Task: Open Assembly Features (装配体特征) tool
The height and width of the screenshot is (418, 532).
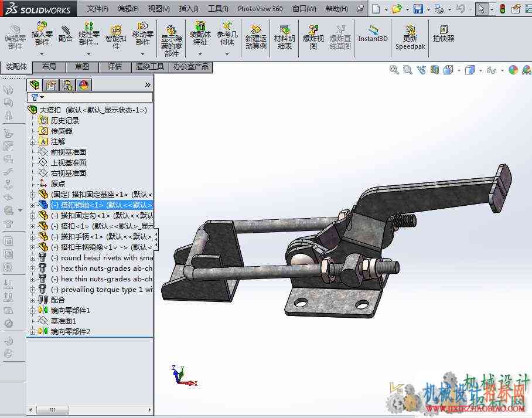Action: point(200,34)
